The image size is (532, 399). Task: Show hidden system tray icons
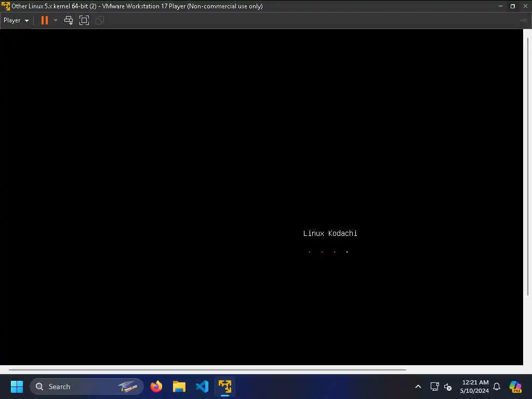pyautogui.click(x=418, y=387)
